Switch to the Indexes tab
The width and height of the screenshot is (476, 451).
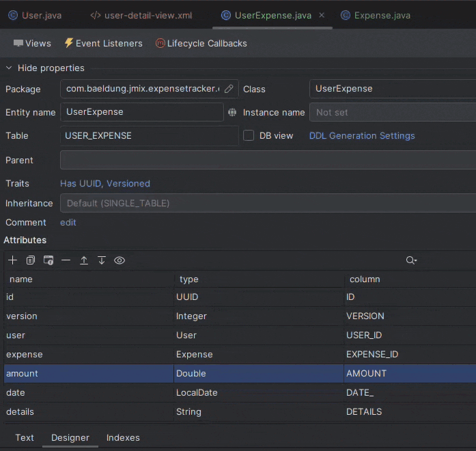pyautogui.click(x=123, y=437)
